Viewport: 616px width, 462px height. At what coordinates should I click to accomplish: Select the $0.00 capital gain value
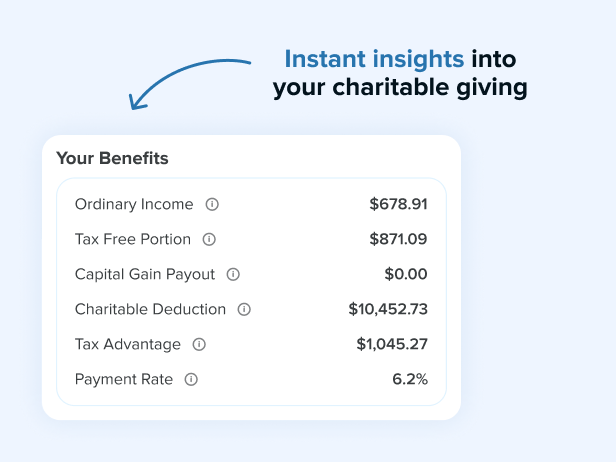tap(406, 274)
